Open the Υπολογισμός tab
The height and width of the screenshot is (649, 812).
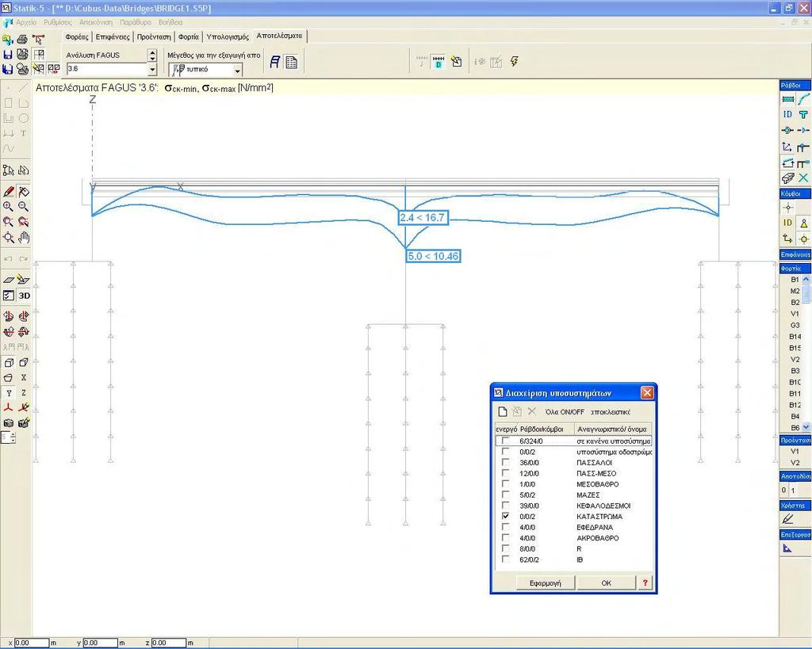(228, 36)
